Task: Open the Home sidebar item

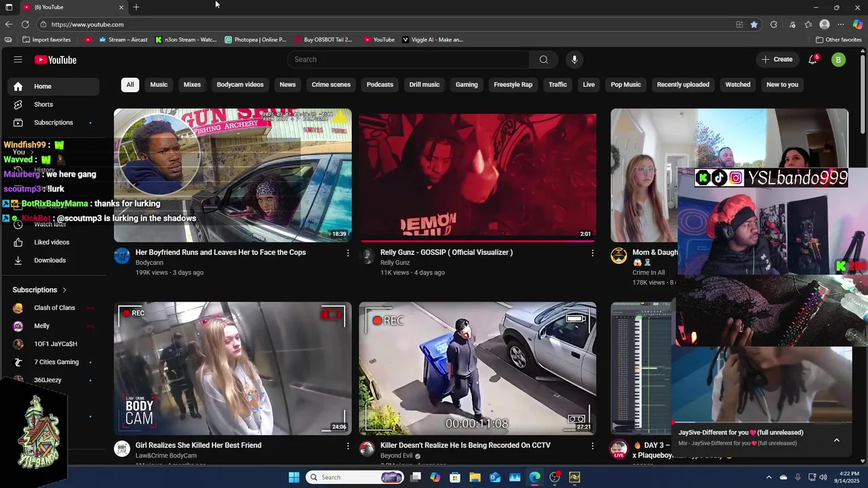Action: point(53,86)
